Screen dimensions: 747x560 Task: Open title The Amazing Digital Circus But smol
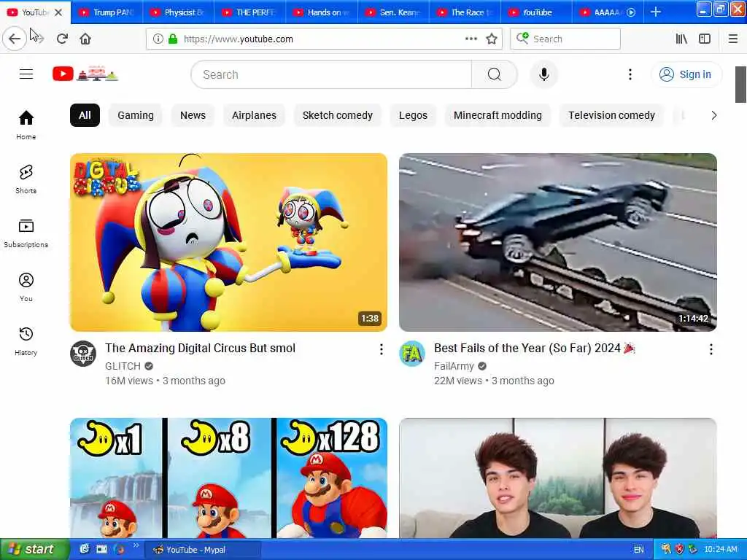pos(200,348)
